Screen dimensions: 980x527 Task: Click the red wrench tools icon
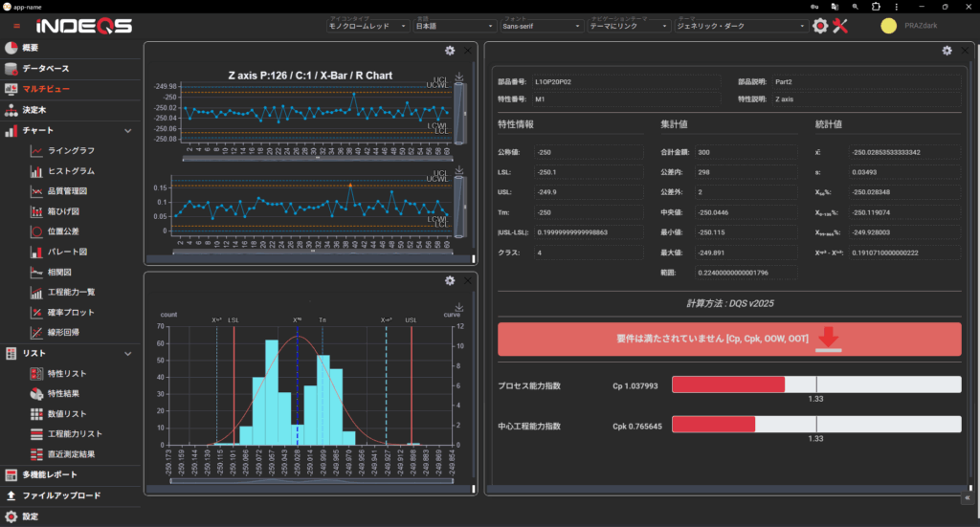841,26
